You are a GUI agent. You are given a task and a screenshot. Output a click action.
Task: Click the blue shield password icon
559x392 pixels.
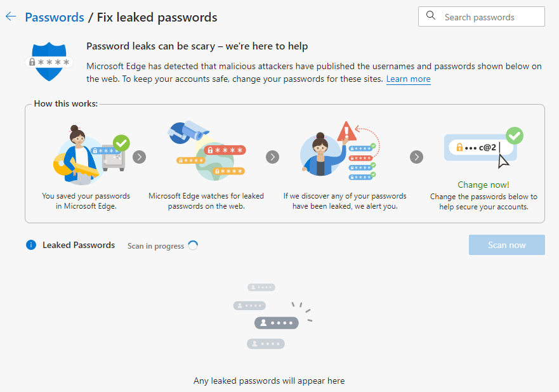coord(49,61)
